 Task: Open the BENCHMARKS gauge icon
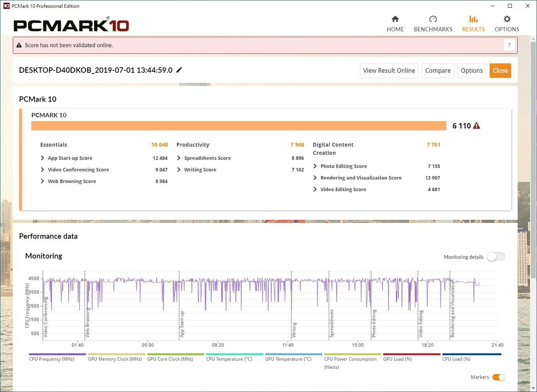pyautogui.click(x=433, y=19)
